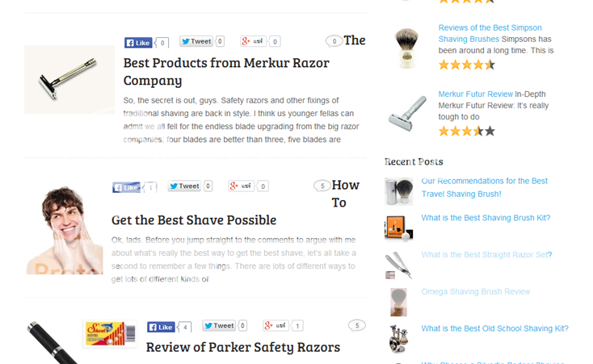Viewport: 593px width, 364px height.
Task: Click the safety razor thumbnail beside Merkur article
Action: [69, 80]
